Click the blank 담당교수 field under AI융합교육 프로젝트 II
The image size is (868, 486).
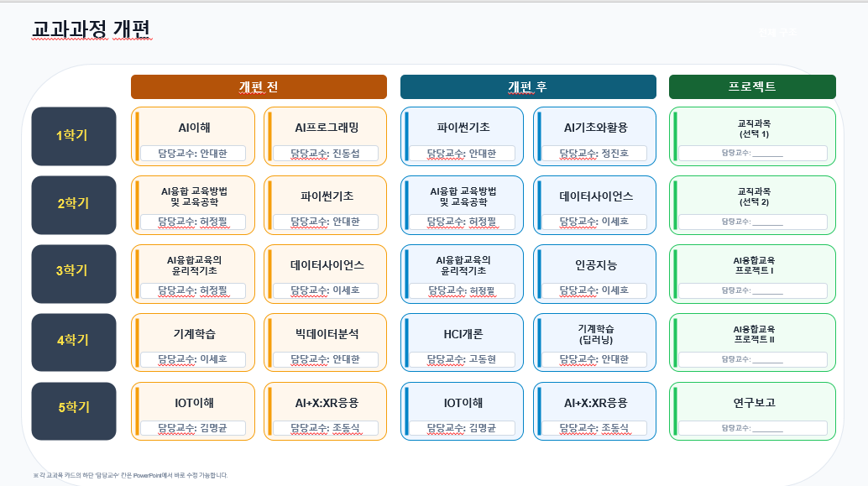click(753, 359)
